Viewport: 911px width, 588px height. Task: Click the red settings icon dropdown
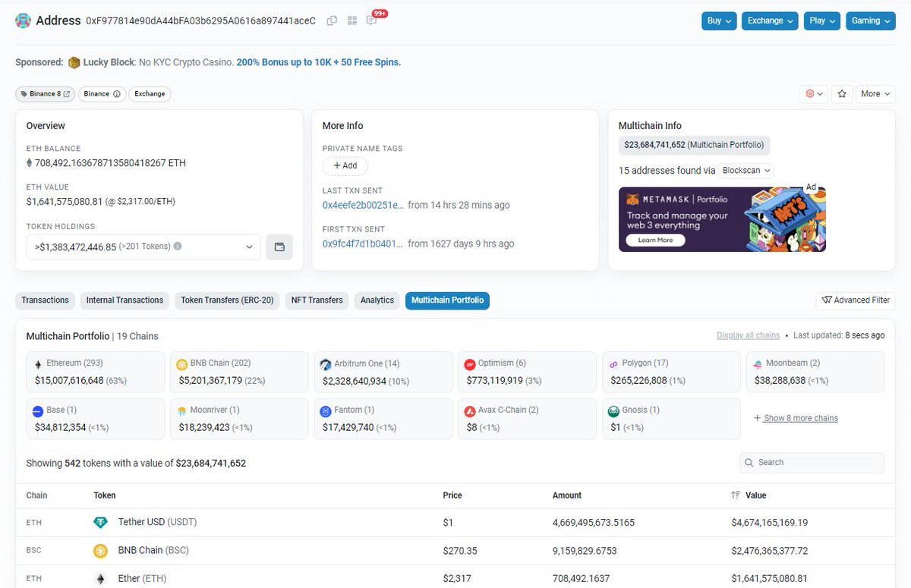tap(814, 94)
